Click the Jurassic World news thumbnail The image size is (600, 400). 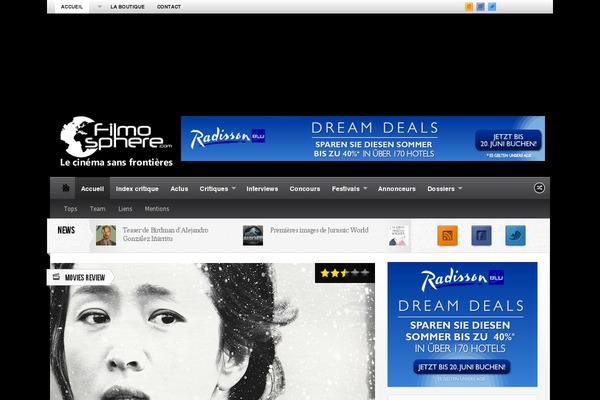click(253, 235)
